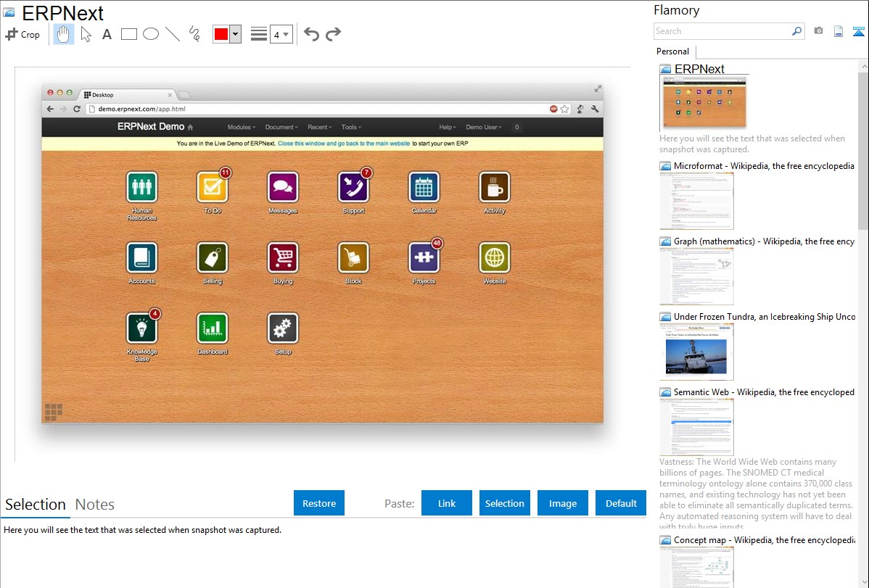Screen dimensions: 869x588
Task: Undo the last annotation
Action: pyautogui.click(x=311, y=34)
